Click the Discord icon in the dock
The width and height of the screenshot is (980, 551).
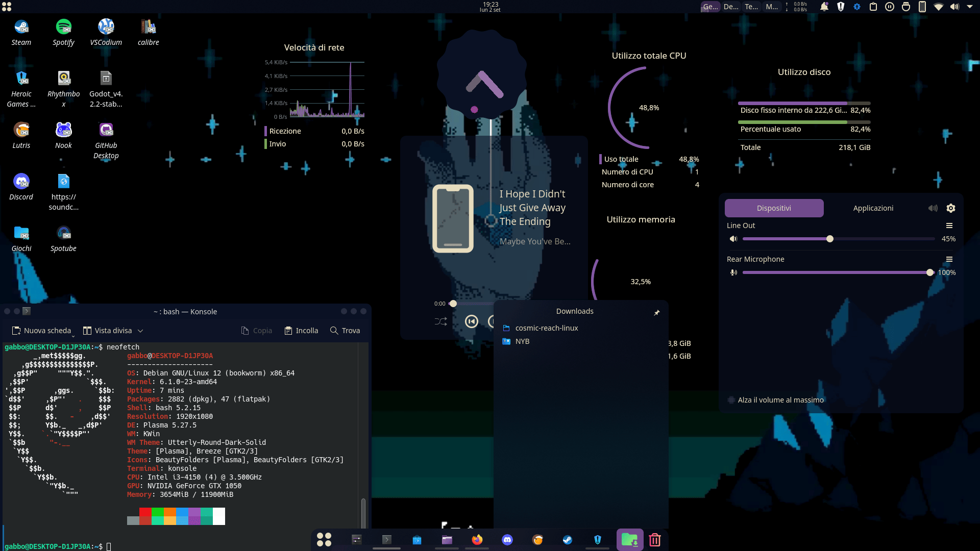click(507, 540)
